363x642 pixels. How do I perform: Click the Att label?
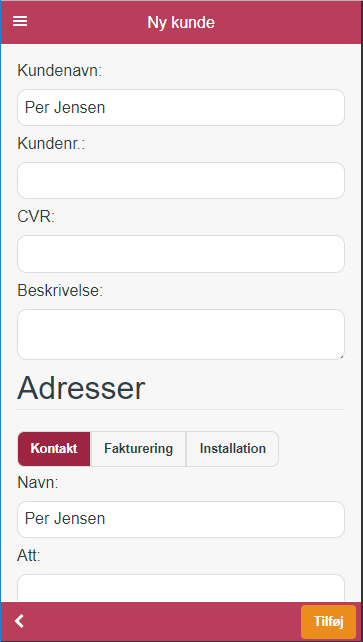point(29,556)
